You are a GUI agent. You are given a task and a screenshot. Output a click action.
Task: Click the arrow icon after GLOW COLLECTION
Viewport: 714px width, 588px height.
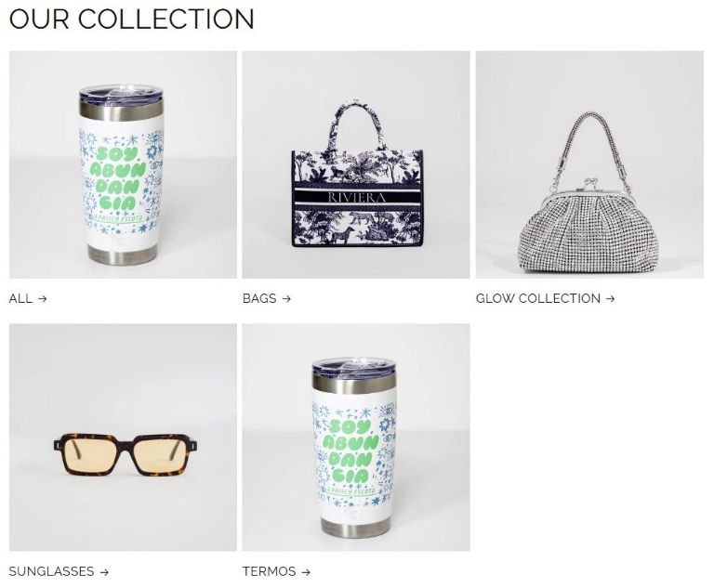(x=610, y=298)
